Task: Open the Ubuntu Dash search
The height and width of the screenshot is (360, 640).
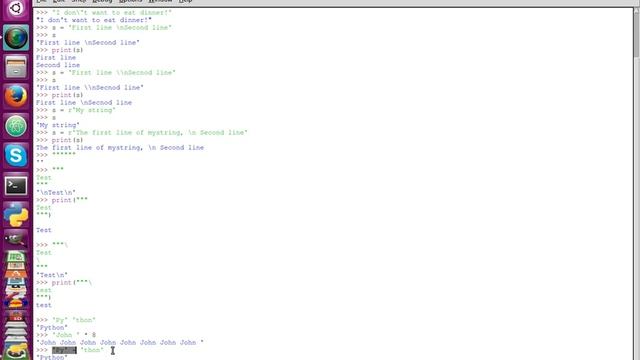Action: click(x=16, y=9)
